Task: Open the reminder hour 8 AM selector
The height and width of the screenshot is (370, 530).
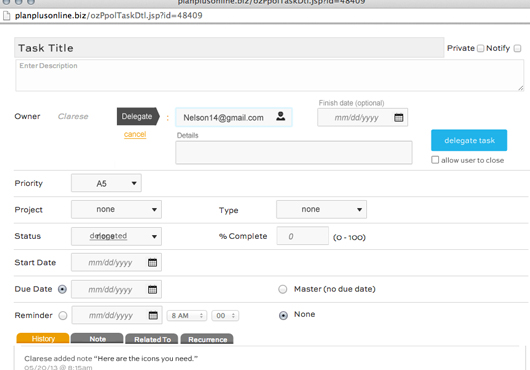Action: [187, 316]
